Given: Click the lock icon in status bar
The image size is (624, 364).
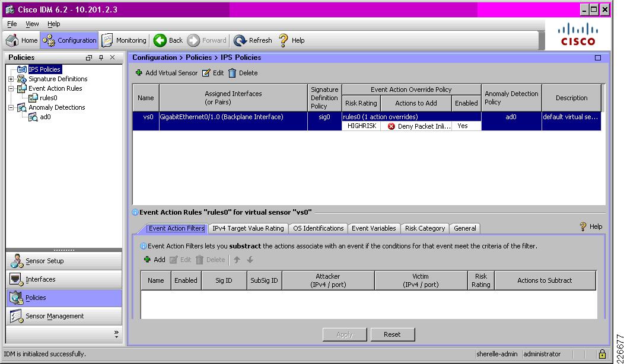Looking at the screenshot, I should 602,354.
